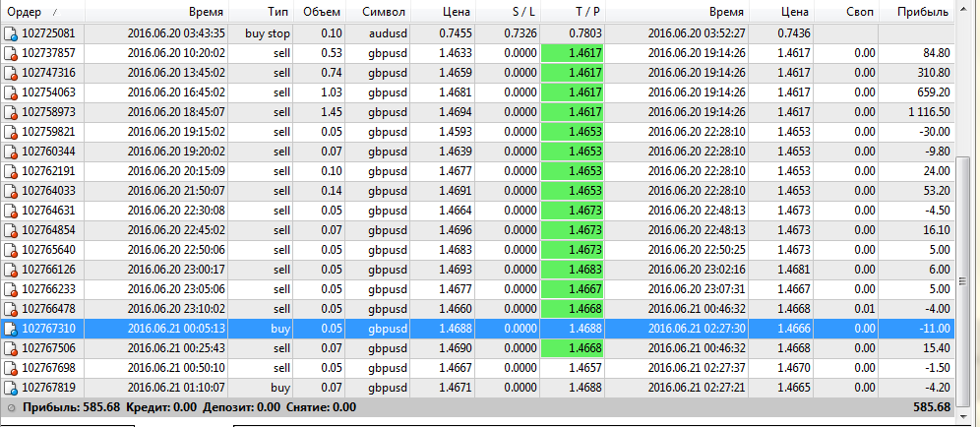This screenshot has height=427, width=980.
Task: Click buy order icon for 102767819
Action: pos(11,388)
